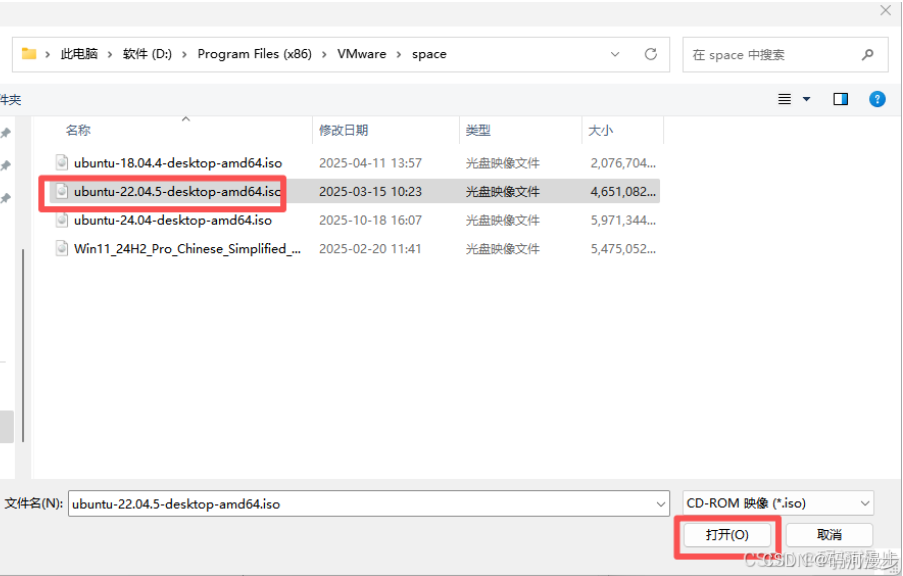The height and width of the screenshot is (576, 903).
Task: Click date 2025-02-20 11:41
Action: pos(370,249)
